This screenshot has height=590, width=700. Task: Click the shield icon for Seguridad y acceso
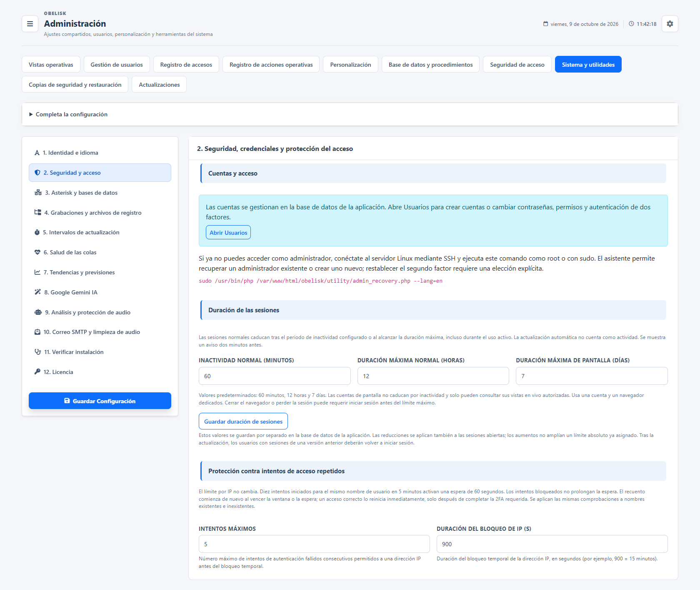point(37,173)
